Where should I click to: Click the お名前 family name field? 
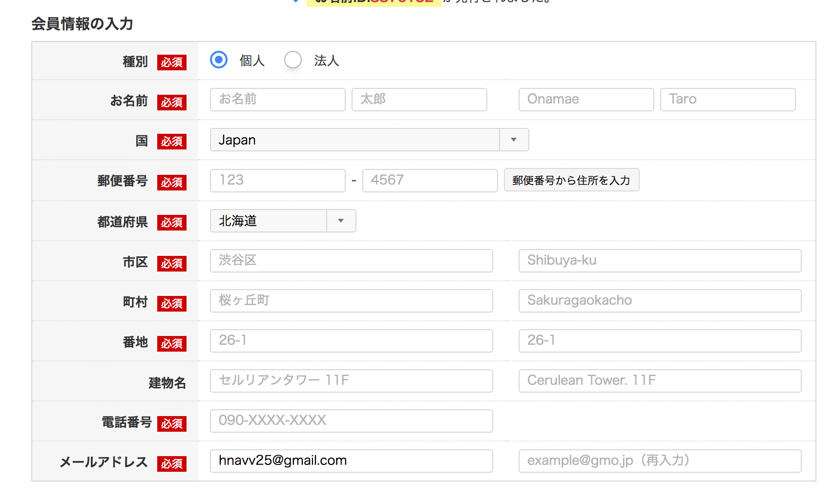(x=277, y=100)
